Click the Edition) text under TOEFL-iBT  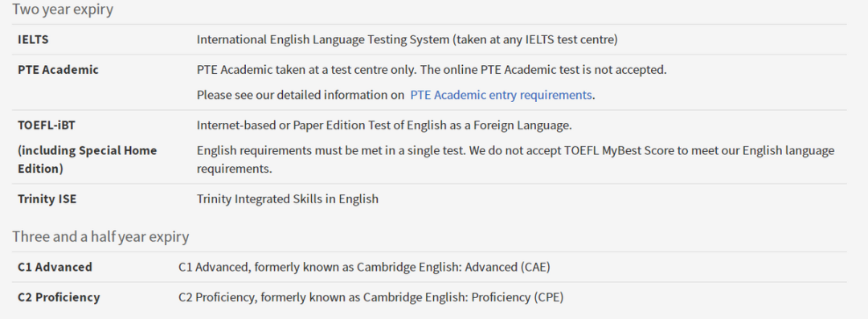(x=40, y=169)
